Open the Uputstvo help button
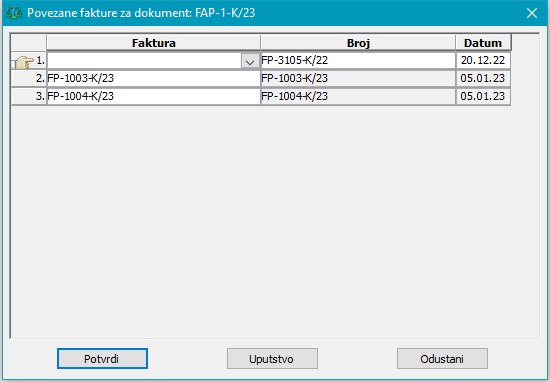The height and width of the screenshot is (382, 550). [272, 358]
